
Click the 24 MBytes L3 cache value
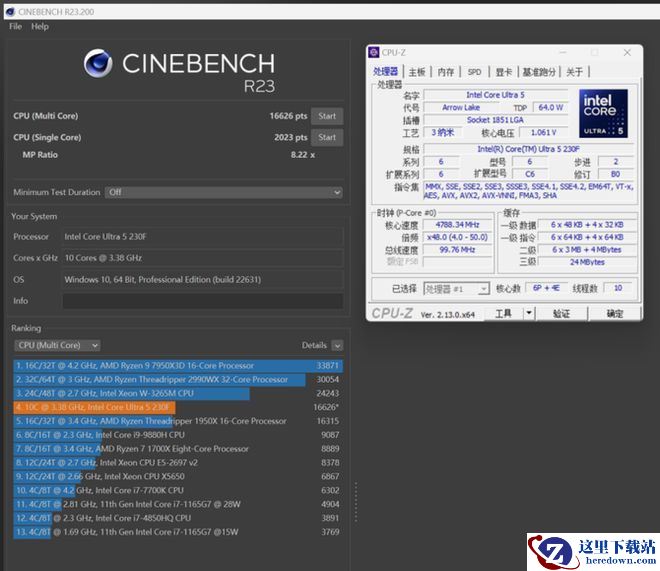point(587,262)
